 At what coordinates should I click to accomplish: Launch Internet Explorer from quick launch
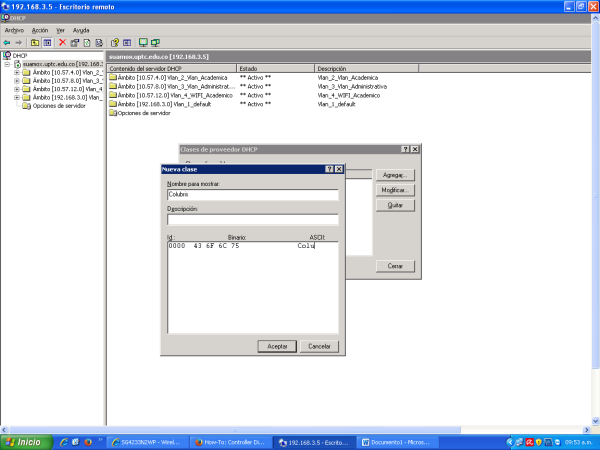coord(64,442)
